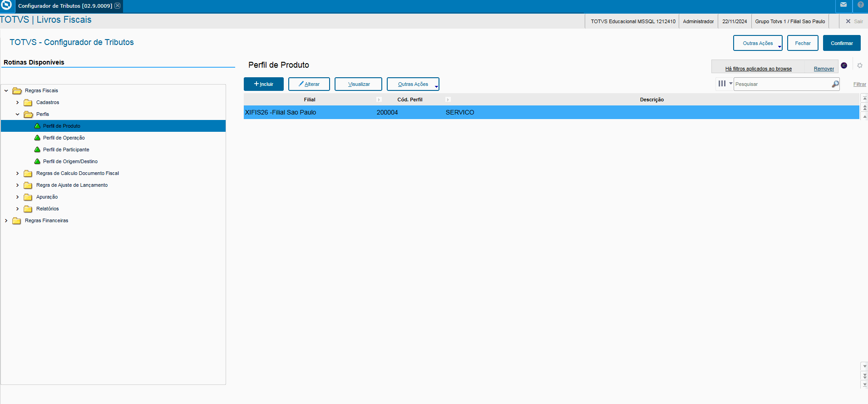
Task: Click the magnifying glass search icon
Action: click(835, 84)
